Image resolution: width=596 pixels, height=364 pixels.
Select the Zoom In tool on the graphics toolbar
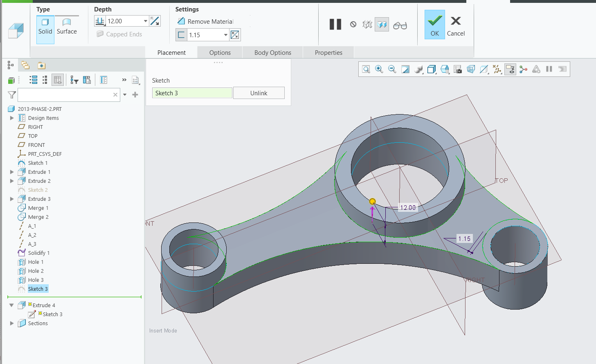click(379, 69)
